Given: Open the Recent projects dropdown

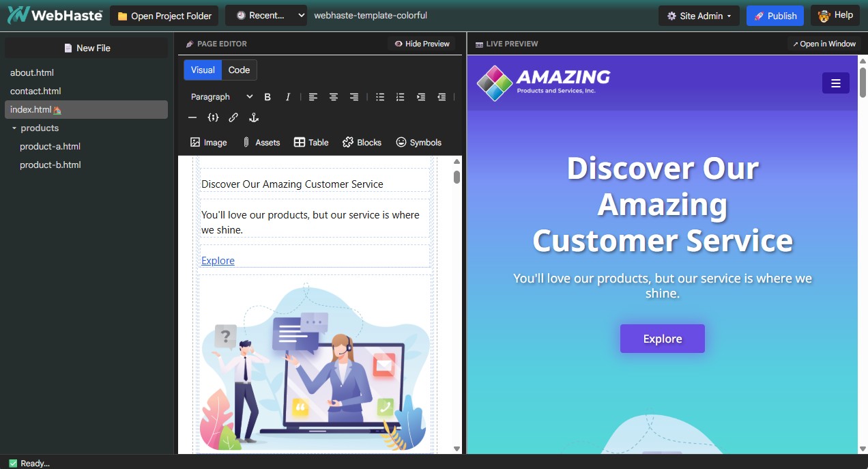Looking at the screenshot, I should pyautogui.click(x=265, y=15).
